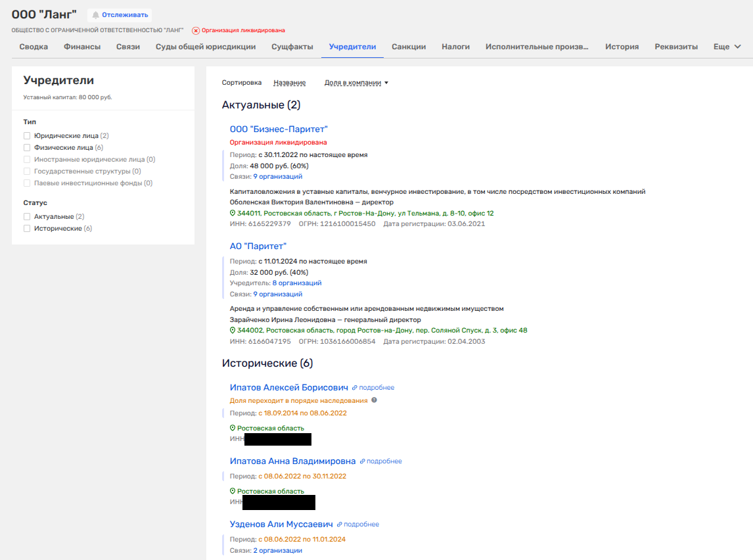Image resolution: width=753 pixels, height=560 pixels.
Task: Tick the Исторические status checkbox
Action: (x=27, y=229)
